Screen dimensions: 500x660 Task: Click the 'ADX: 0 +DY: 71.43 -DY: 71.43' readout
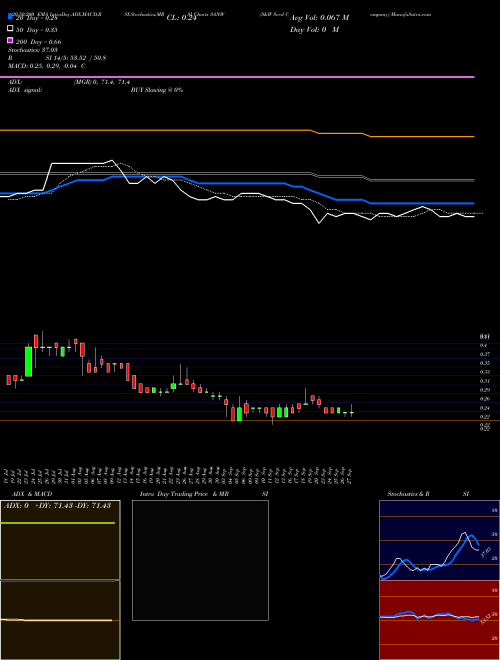click(x=57, y=506)
